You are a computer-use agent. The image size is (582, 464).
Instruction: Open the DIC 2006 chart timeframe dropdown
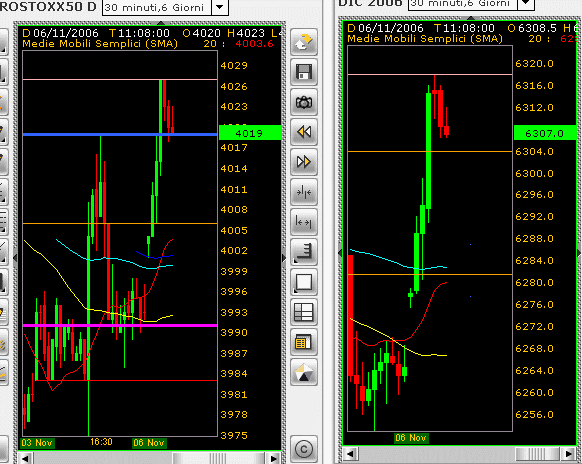(526, 4)
